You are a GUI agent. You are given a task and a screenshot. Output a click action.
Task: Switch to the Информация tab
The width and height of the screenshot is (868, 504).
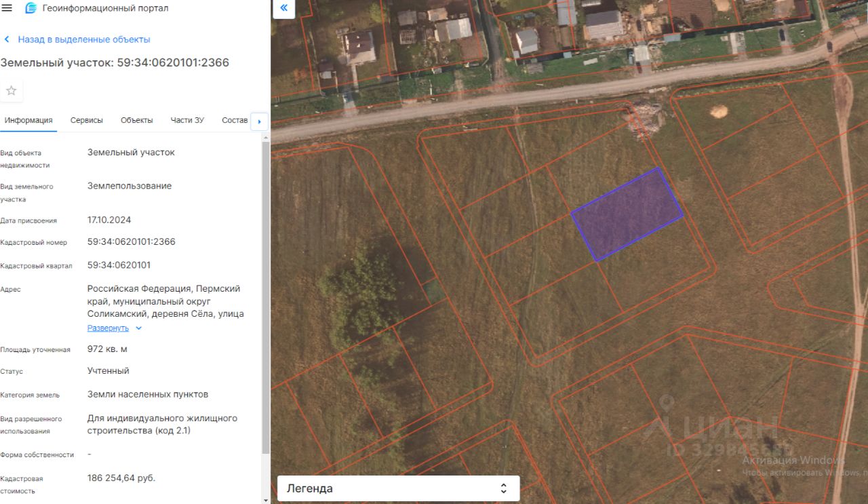28,120
